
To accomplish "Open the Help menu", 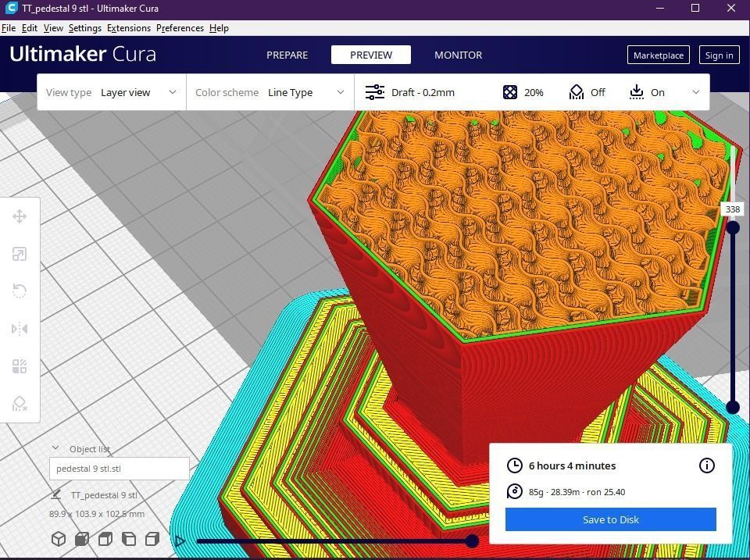I will pos(219,28).
